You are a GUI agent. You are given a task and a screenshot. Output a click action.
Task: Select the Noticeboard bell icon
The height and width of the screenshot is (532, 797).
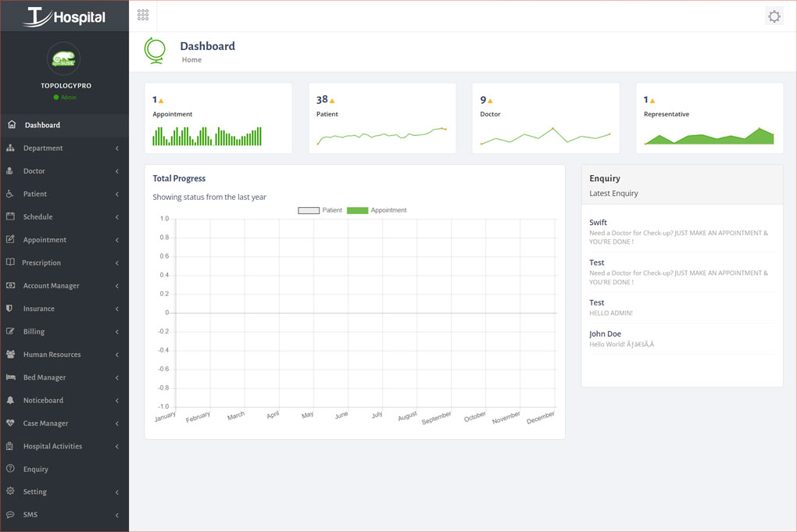pyautogui.click(x=10, y=400)
